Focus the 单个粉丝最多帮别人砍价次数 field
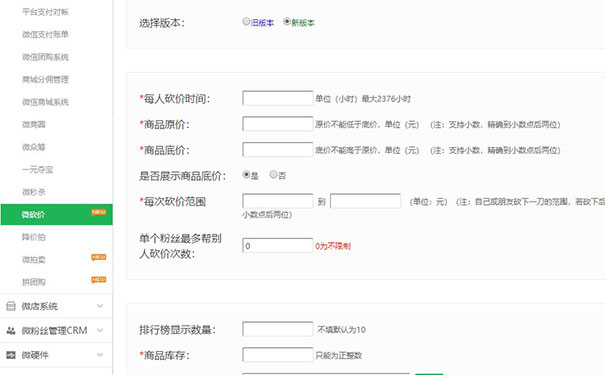This screenshot has width=605, height=375. click(277, 245)
